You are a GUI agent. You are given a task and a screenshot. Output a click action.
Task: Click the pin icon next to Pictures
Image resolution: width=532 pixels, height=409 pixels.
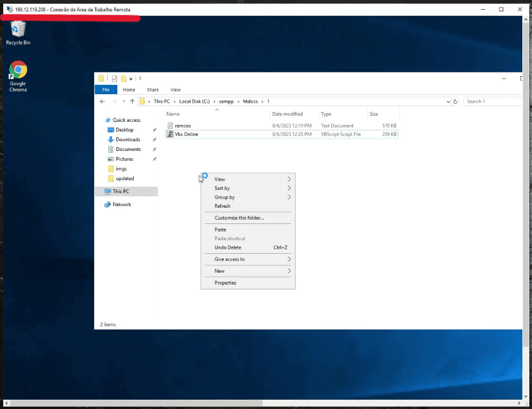154,159
